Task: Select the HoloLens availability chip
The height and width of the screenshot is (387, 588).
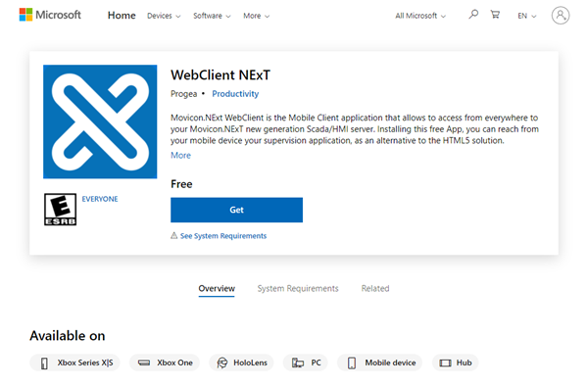Action: [242, 363]
